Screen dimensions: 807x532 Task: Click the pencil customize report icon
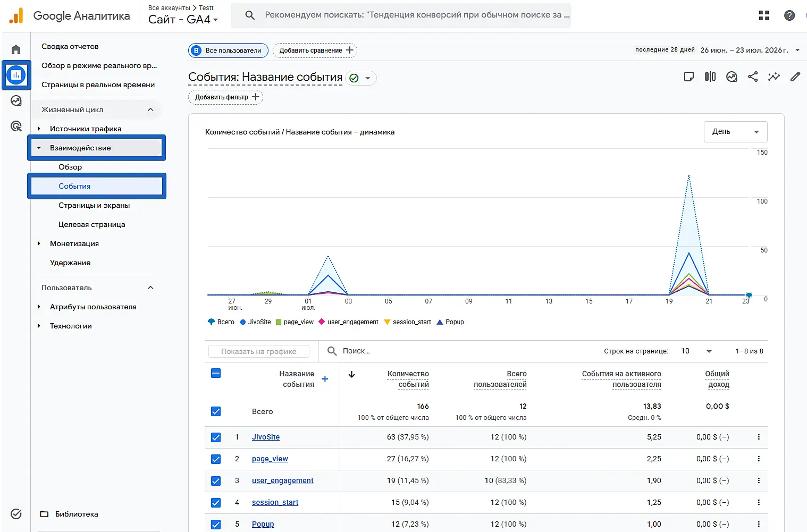[x=795, y=77]
